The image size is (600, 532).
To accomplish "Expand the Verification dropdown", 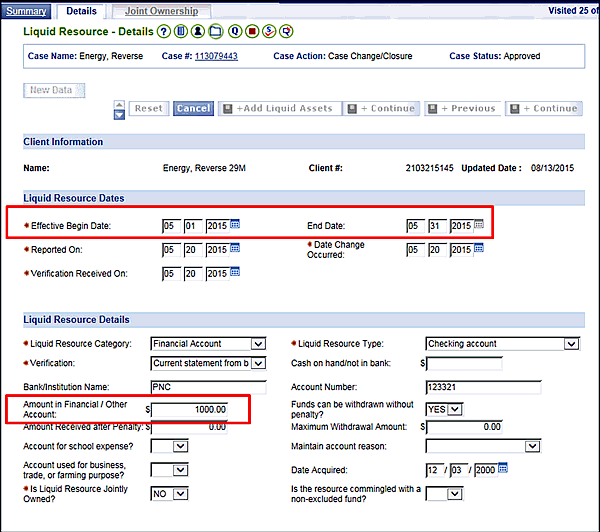I will pyautogui.click(x=259, y=363).
